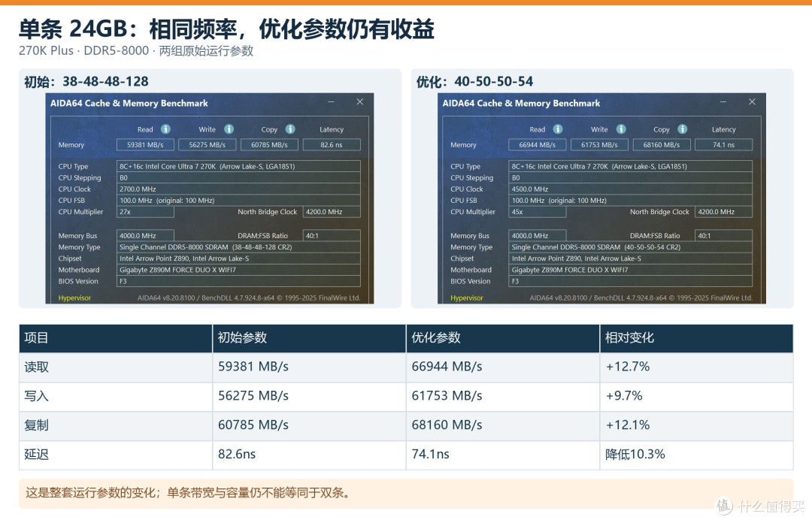
Task: Click the Read info icon in the right AIDA64 window
Action: 558,129
